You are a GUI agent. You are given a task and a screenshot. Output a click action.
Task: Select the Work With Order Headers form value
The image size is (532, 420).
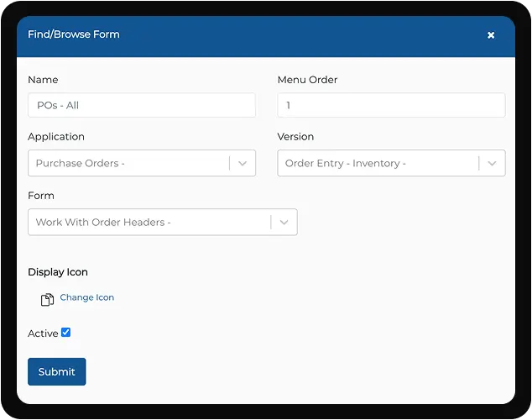coord(103,222)
